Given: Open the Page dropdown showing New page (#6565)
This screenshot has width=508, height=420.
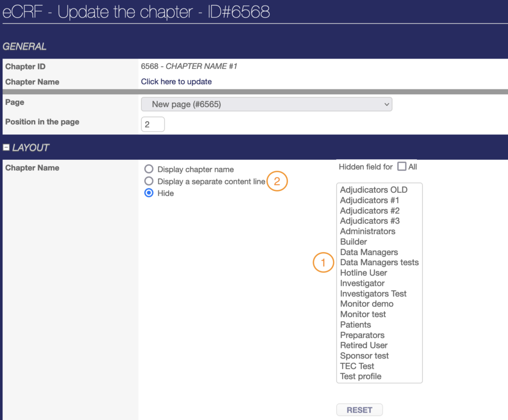Looking at the screenshot, I should click(266, 104).
